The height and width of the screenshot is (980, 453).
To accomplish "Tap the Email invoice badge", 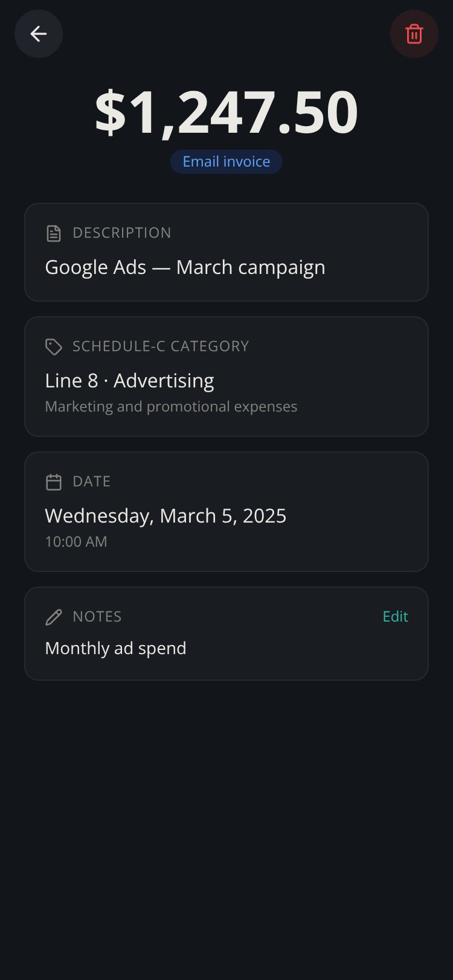I will (226, 162).
